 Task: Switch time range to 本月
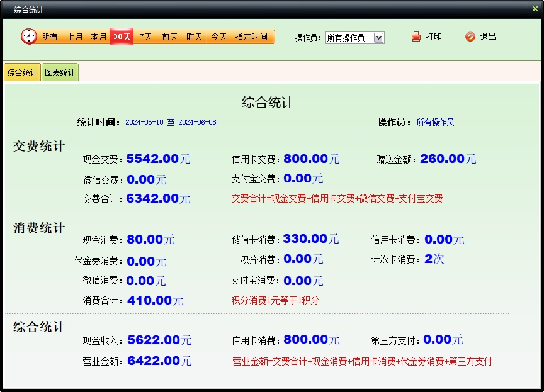click(98, 37)
